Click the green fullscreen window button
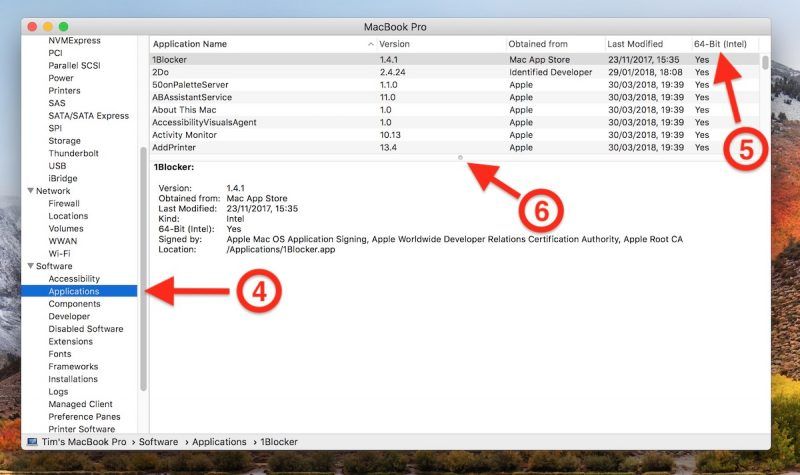The width and height of the screenshot is (800, 475). [x=64, y=24]
